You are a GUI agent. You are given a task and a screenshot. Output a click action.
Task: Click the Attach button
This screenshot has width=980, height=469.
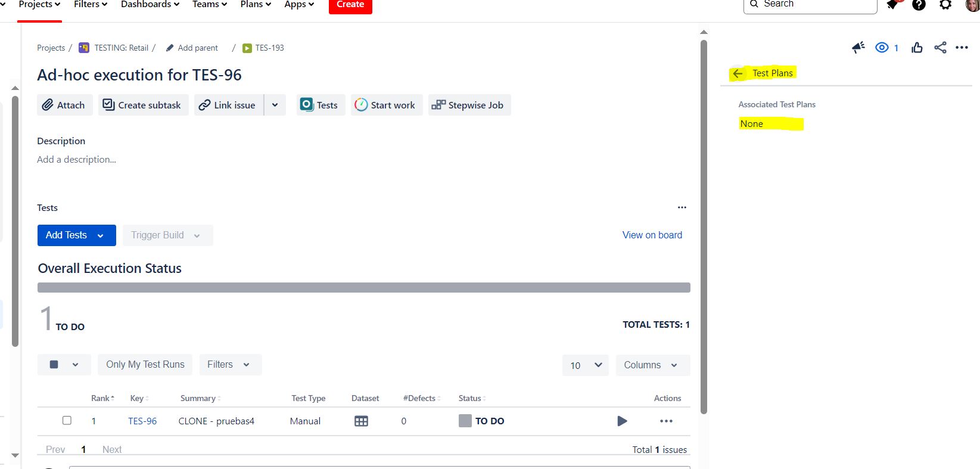64,105
